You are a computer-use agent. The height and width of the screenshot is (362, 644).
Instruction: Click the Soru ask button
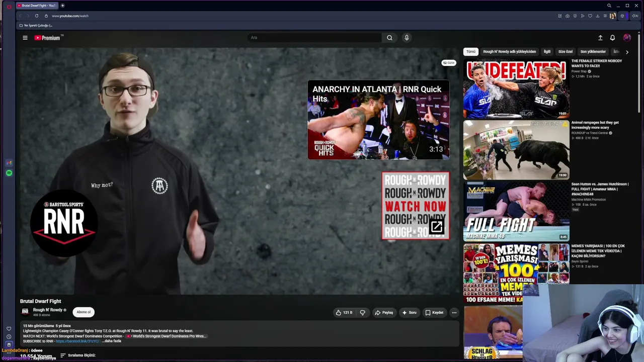pyautogui.click(x=409, y=313)
